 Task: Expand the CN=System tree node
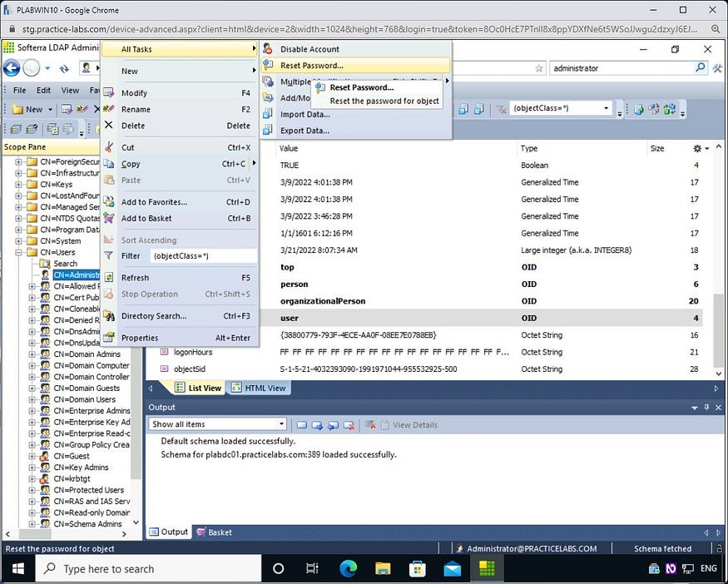click(x=18, y=241)
